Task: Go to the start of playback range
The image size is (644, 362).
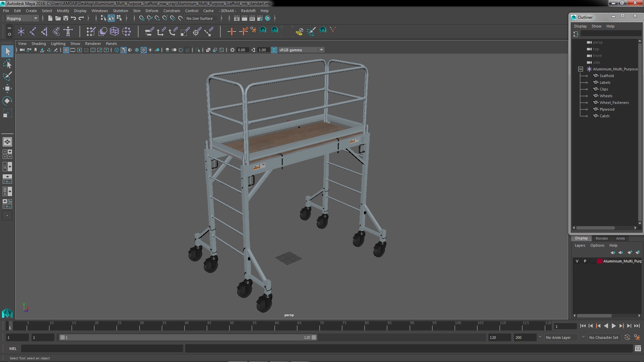Action: 583,326
